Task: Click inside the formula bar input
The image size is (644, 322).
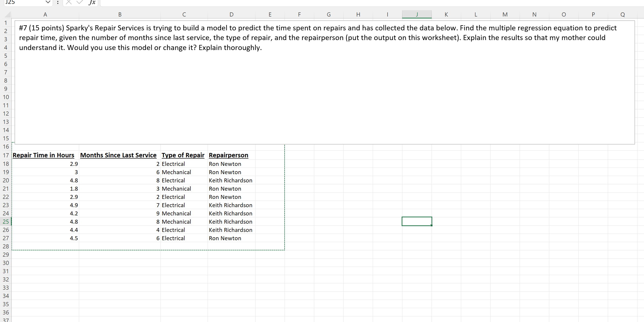Action: pyautogui.click(x=350, y=2)
